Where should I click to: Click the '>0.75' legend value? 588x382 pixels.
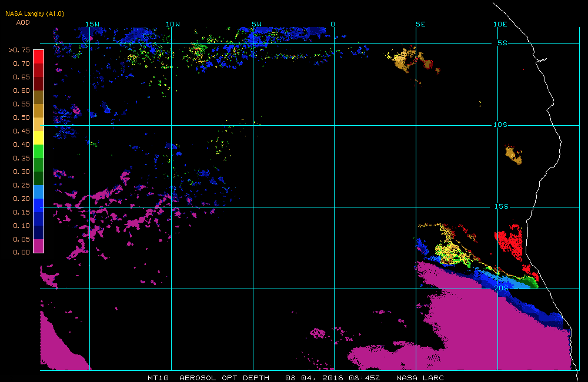click(x=19, y=50)
